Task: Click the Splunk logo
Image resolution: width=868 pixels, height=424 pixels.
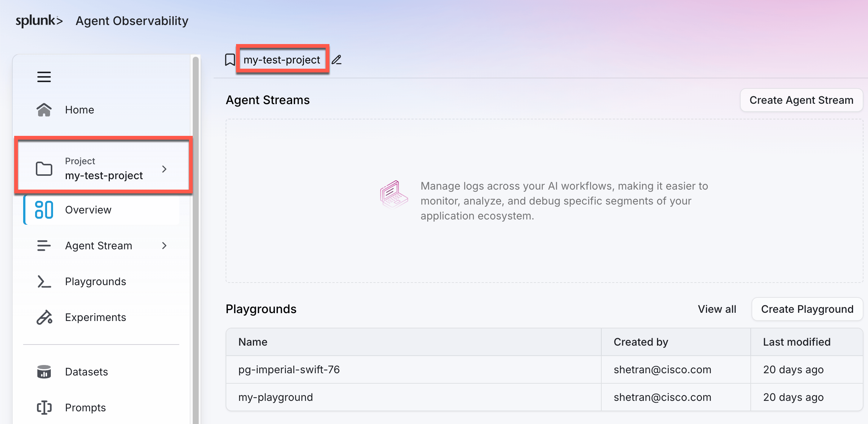Action: [x=39, y=21]
